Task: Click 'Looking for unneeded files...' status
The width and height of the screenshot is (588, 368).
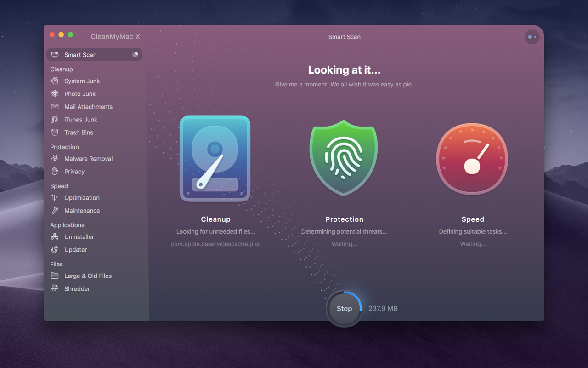Action: tap(216, 231)
